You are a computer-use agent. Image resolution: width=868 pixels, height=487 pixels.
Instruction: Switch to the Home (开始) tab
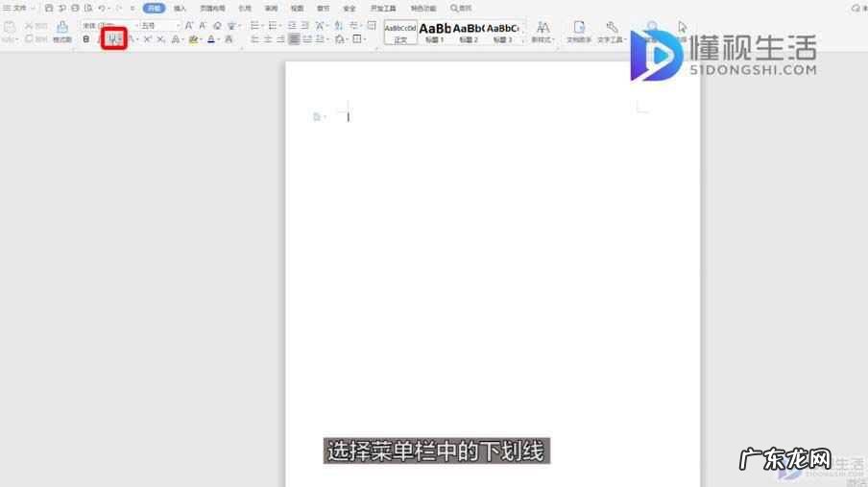(x=154, y=9)
